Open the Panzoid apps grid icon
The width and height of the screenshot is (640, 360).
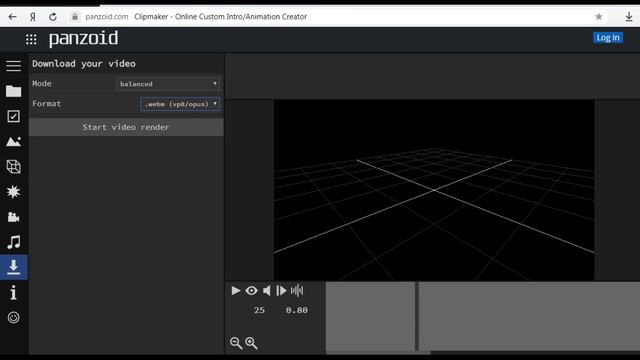[x=31, y=39]
